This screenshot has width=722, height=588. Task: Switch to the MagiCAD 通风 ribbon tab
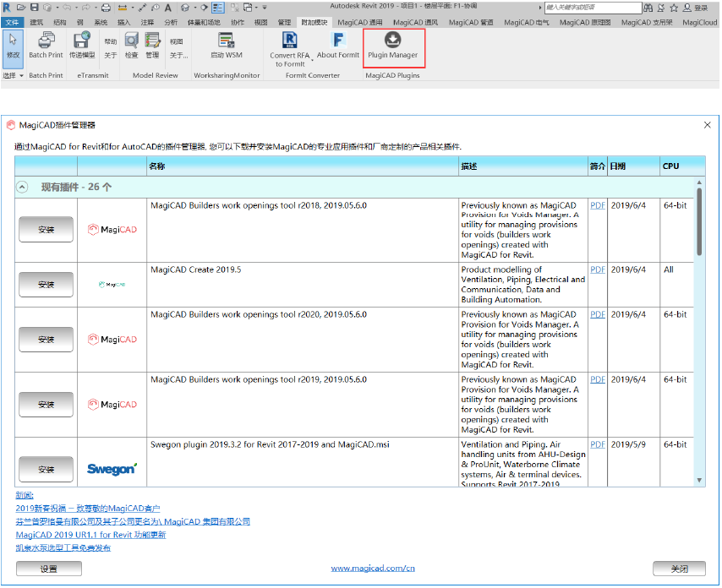point(415,23)
